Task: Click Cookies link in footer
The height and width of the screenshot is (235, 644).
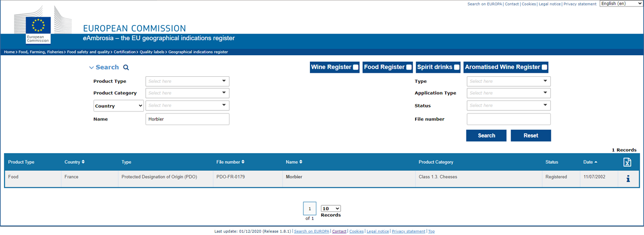Action: tap(357, 231)
